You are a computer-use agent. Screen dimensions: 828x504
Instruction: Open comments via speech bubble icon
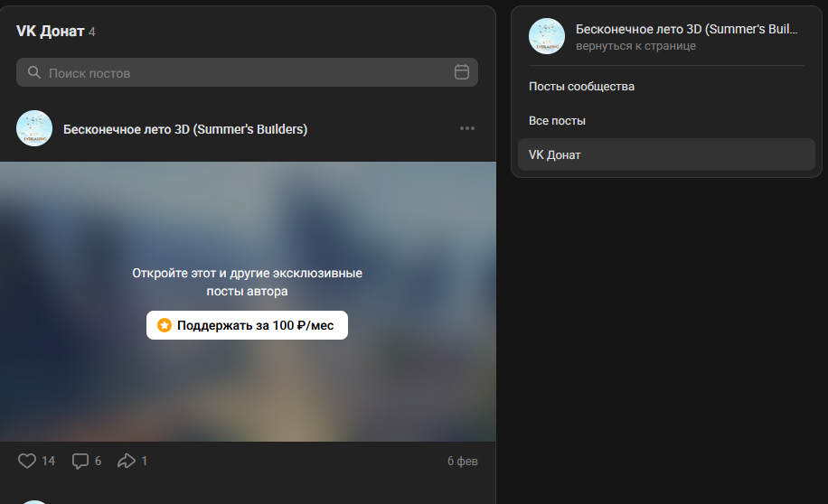(x=80, y=461)
